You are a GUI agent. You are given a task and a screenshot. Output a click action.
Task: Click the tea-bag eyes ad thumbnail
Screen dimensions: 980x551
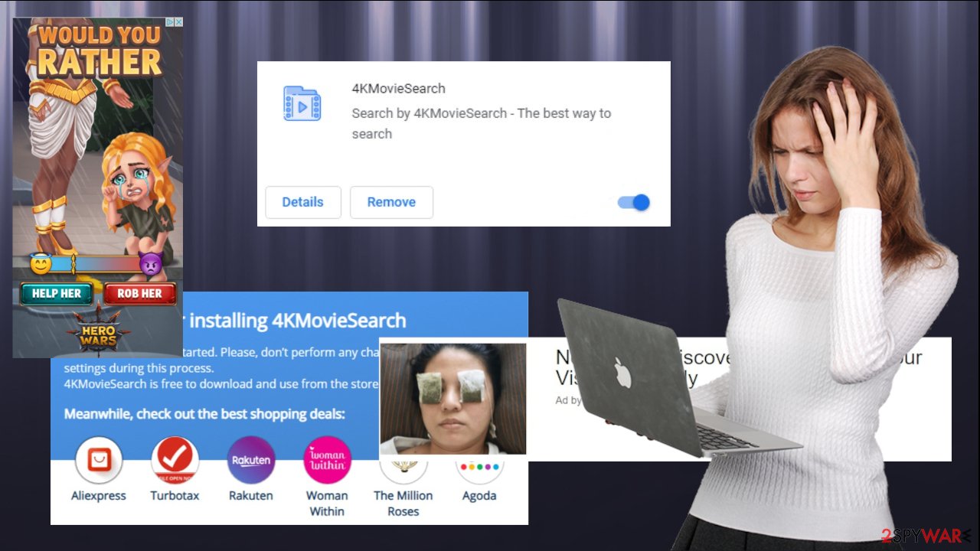(x=453, y=399)
